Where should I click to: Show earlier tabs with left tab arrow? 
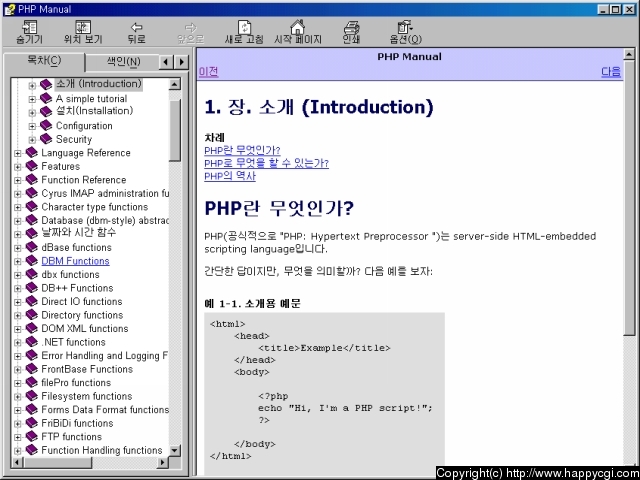[x=165, y=62]
